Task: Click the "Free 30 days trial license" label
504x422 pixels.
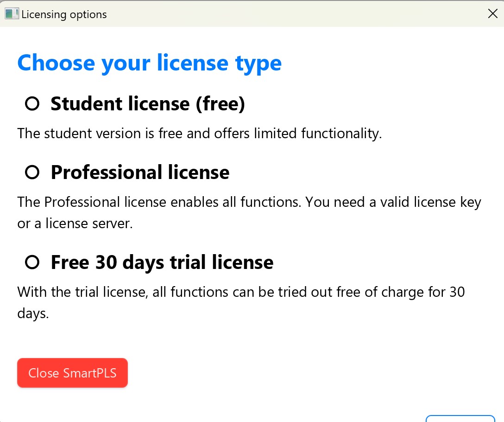Action: click(x=162, y=262)
